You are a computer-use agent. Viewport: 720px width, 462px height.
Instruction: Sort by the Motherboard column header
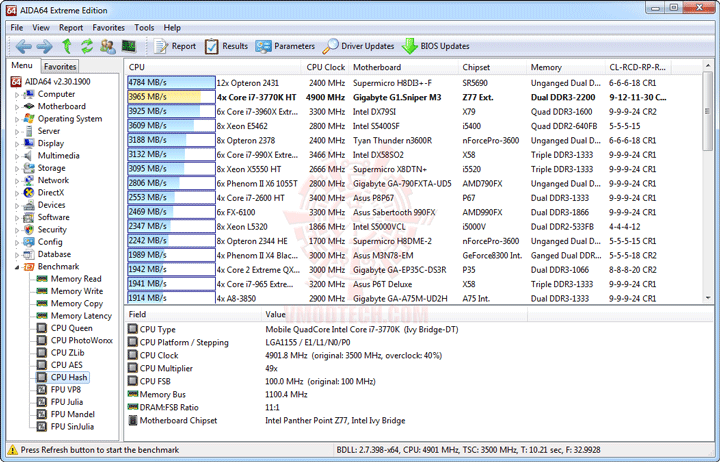point(404,67)
